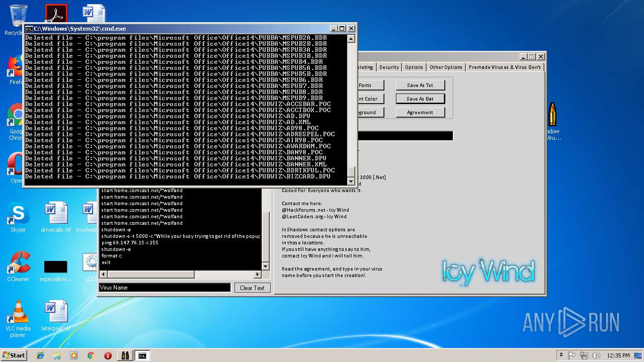Click the Save As Txt button
Image resolution: width=644 pixels, height=362 pixels.
[x=420, y=85]
